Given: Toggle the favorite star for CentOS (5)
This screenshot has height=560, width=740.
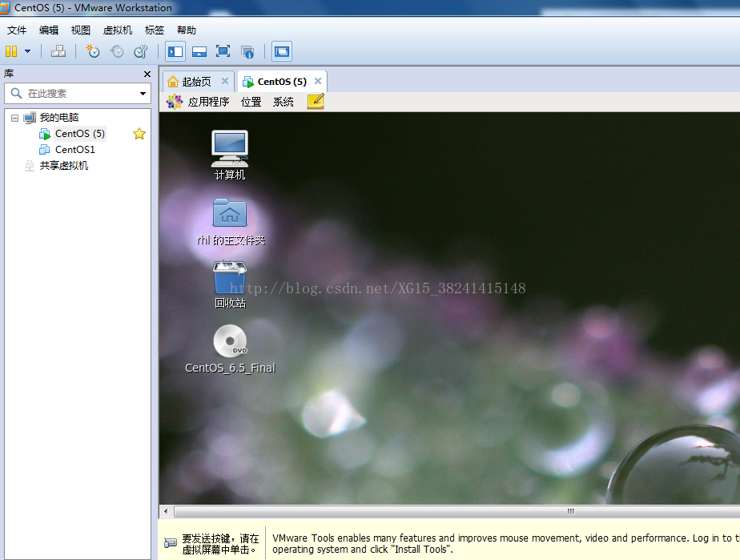Looking at the screenshot, I should click(139, 134).
